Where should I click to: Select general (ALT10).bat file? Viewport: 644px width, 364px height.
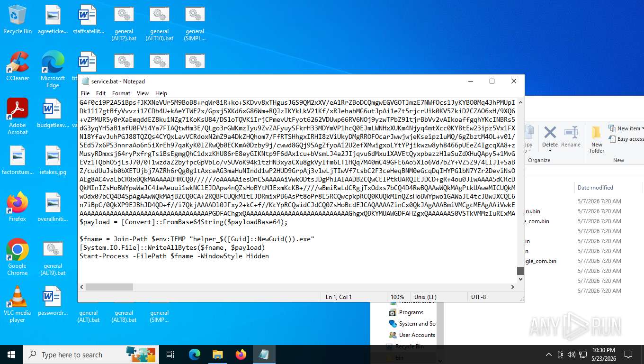coord(159,24)
